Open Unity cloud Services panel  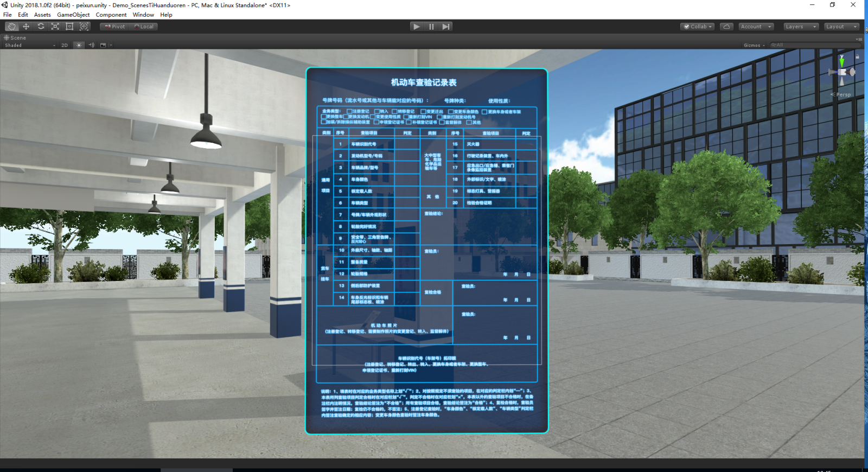pos(726,27)
